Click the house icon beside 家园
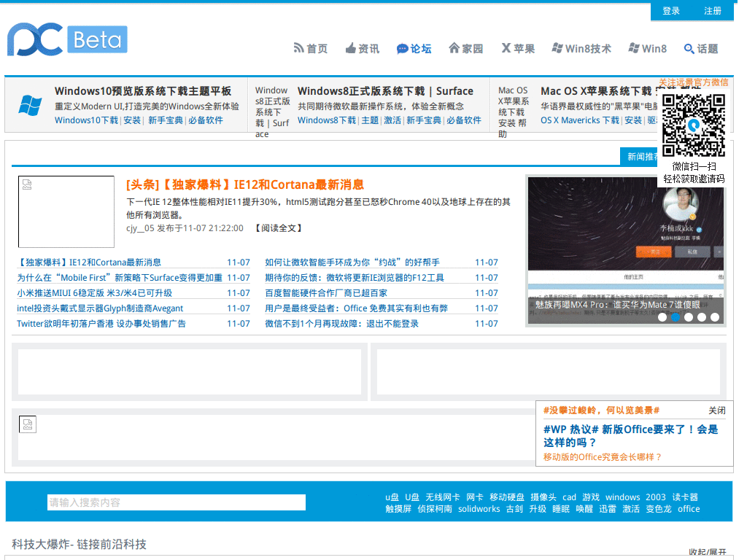747x560 pixels. 456,49
